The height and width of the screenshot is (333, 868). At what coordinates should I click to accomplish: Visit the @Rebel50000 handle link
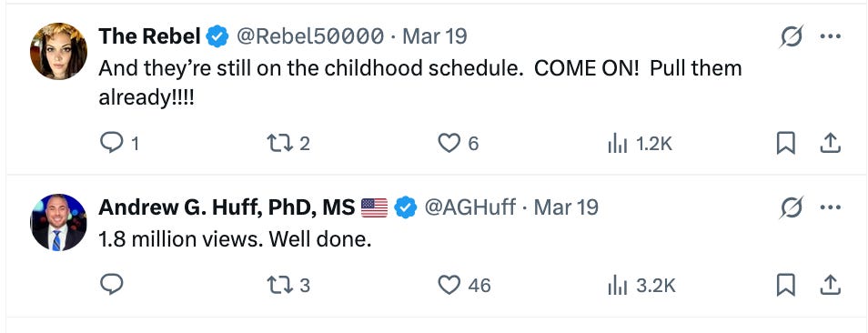click(310, 36)
